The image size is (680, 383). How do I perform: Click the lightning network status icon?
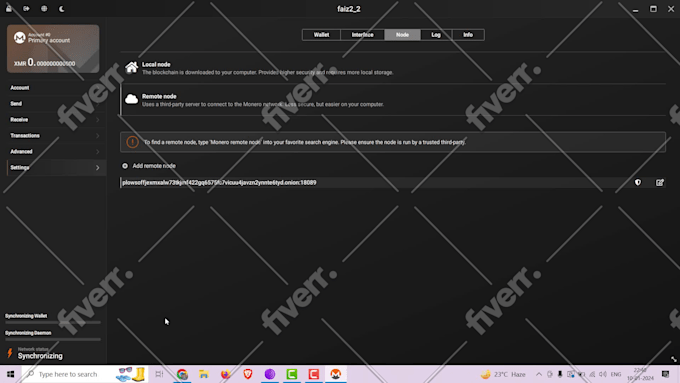click(10, 353)
